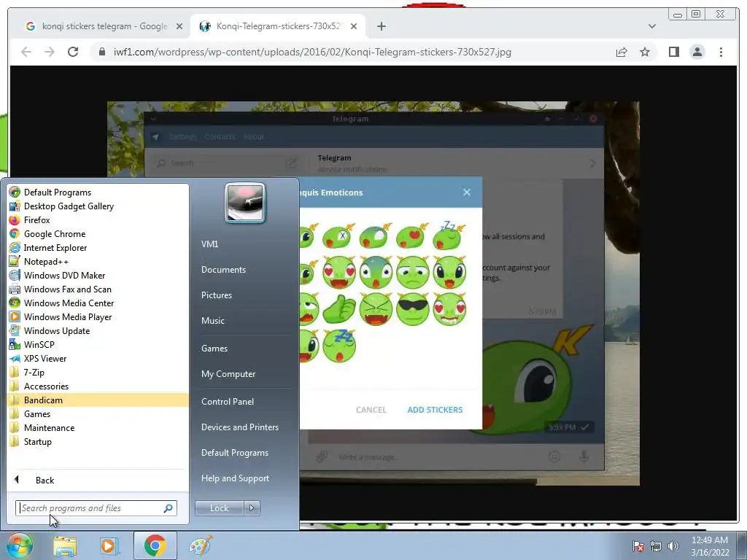Open WinSCP from Start menu

pyautogui.click(x=39, y=344)
